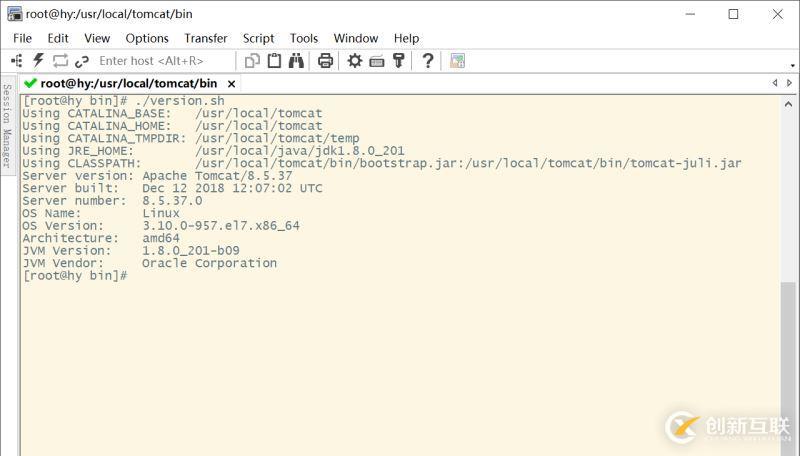This screenshot has width=800, height=456.
Task: Close the root@hy session tab
Action: [231, 84]
